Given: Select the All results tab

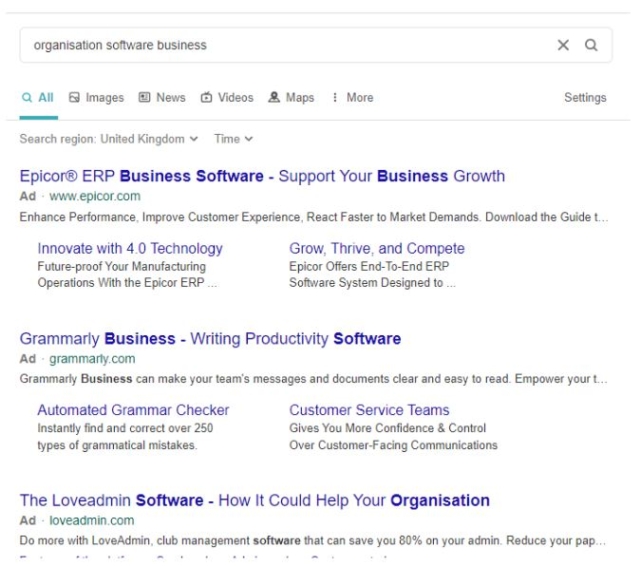Looking at the screenshot, I should 38,98.
